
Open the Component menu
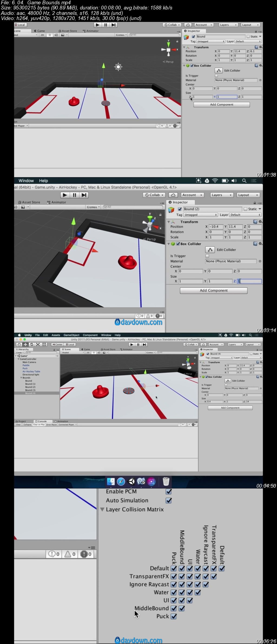click(90, 335)
